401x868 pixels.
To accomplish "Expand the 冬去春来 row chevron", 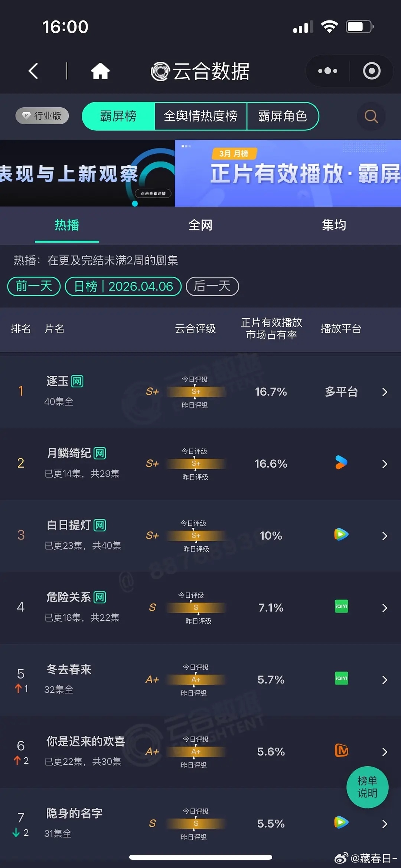I will point(384,680).
